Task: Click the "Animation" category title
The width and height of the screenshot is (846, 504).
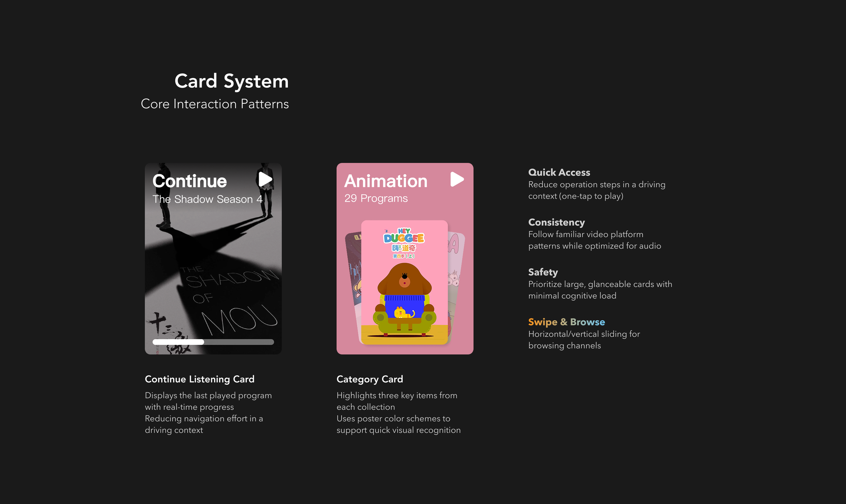Action: tap(386, 181)
